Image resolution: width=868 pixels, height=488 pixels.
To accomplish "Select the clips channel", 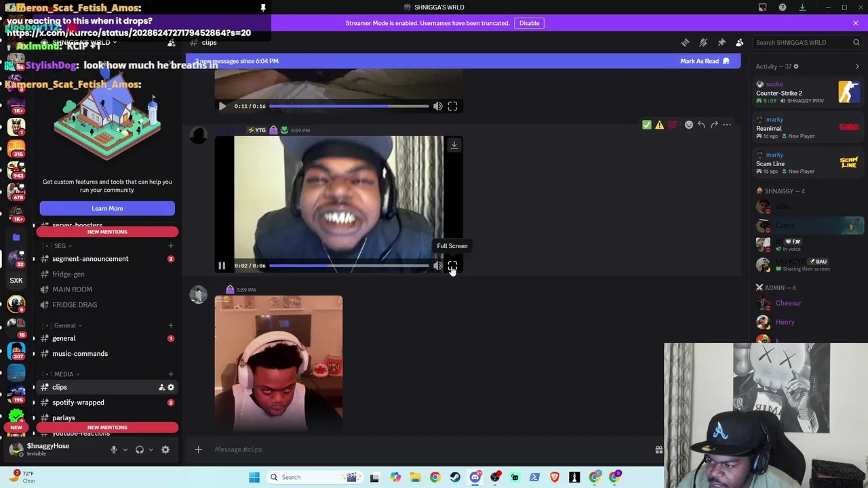I will click(x=107, y=387).
